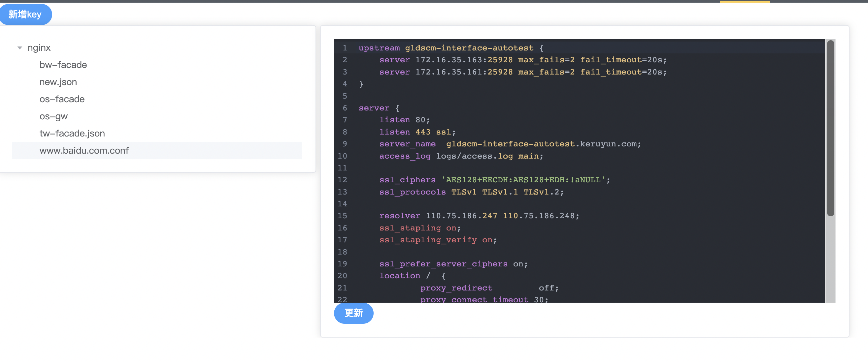The image size is (868, 362).
Task: Select www.baidu.com.conf entry
Action: (x=84, y=151)
